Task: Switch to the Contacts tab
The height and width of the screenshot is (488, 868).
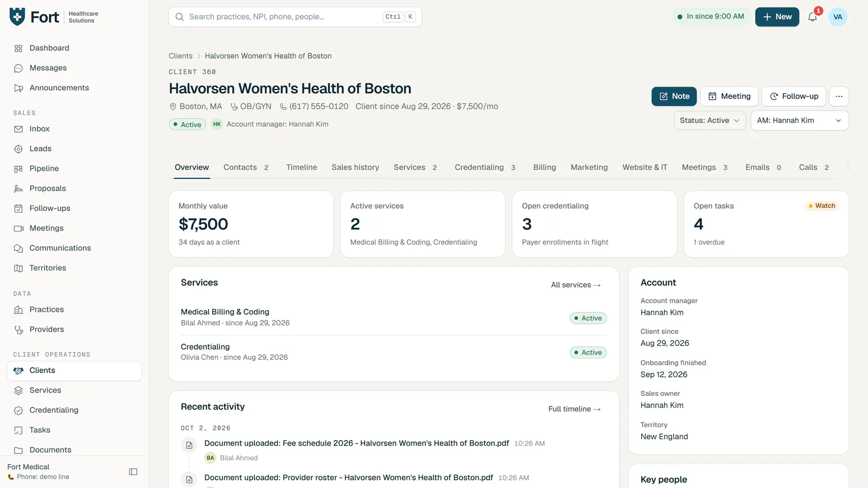Action: click(246, 168)
